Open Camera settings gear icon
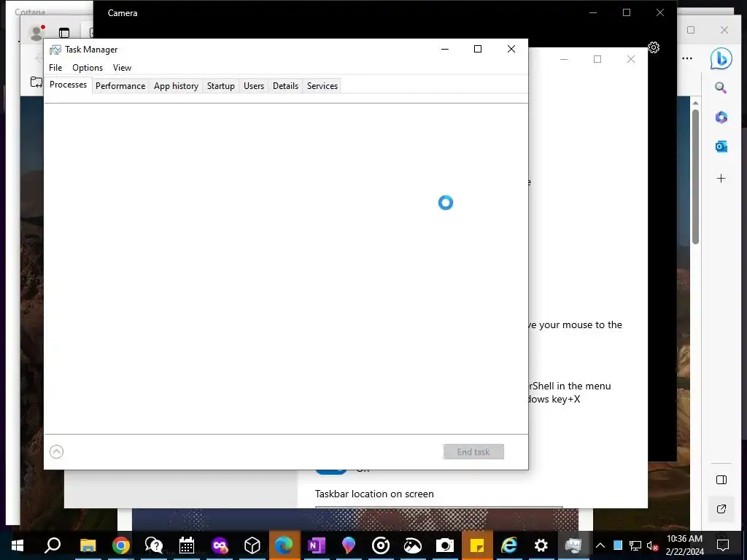 [x=654, y=47]
